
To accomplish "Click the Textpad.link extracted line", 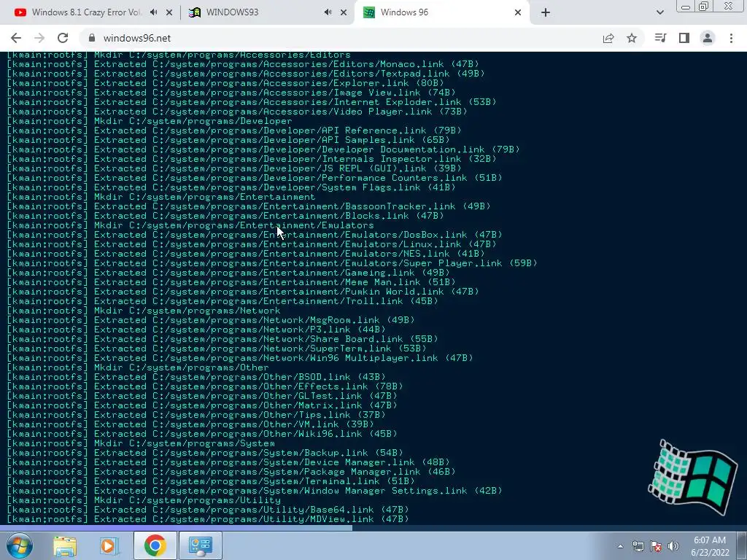I will [x=246, y=74].
